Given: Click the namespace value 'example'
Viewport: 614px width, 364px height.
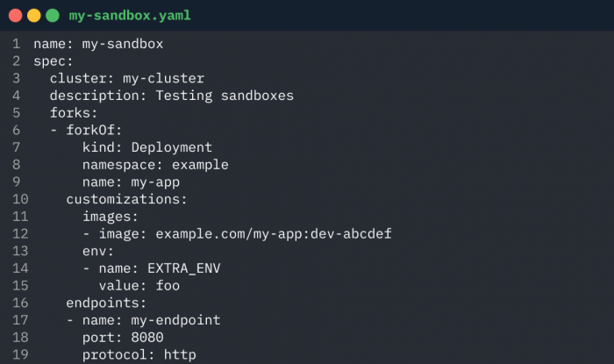Looking at the screenshot, I should click(200, 165).
